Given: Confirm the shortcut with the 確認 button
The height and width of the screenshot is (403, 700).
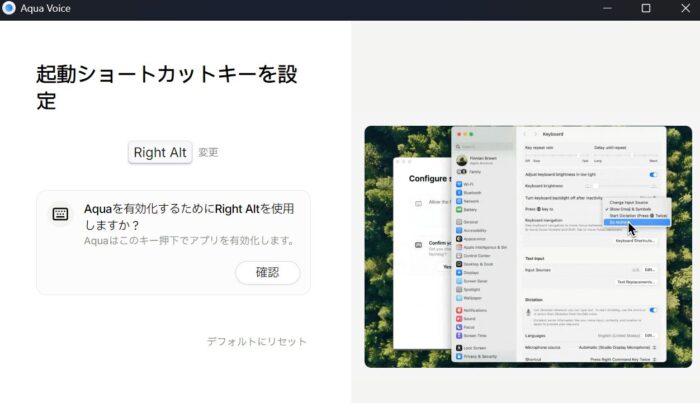Looking at the screenshot, I should pos(267,272).
